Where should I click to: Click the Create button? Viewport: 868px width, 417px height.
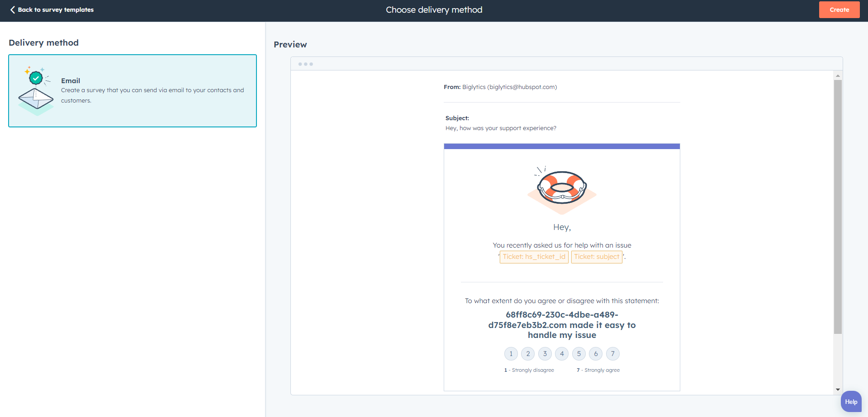click(839, 9)
